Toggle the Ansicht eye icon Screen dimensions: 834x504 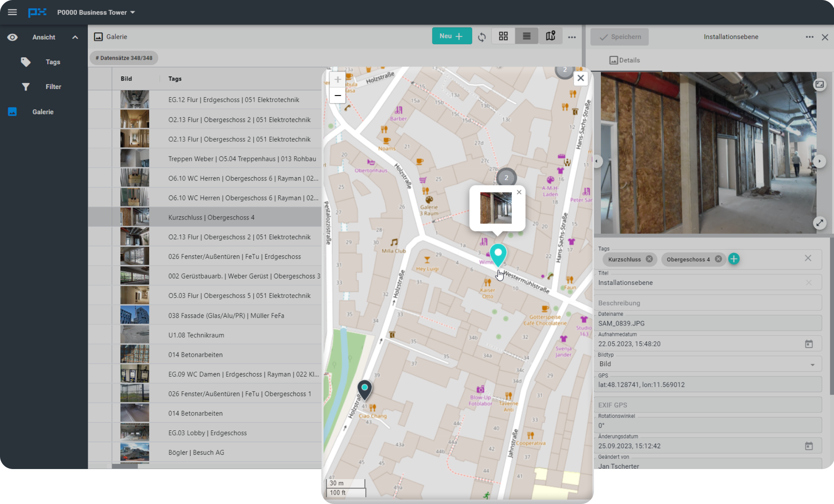(13, 37)
